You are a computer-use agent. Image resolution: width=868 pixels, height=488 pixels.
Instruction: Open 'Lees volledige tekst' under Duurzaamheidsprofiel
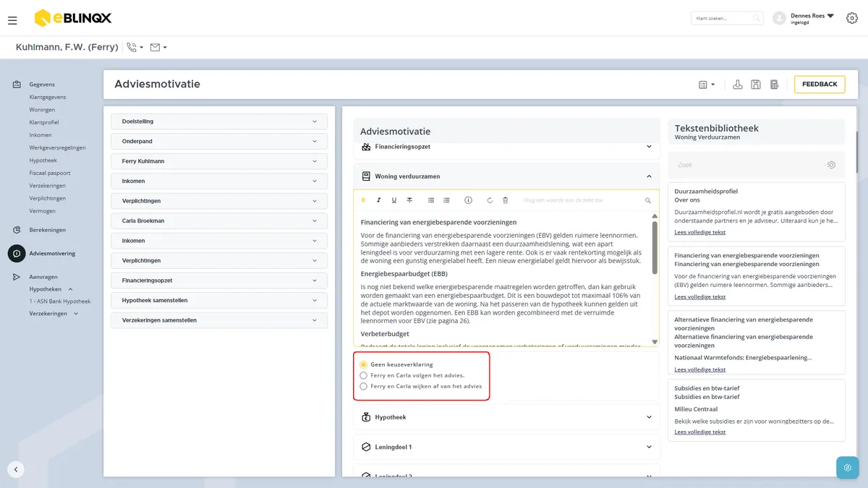click(x=700, y=232)
